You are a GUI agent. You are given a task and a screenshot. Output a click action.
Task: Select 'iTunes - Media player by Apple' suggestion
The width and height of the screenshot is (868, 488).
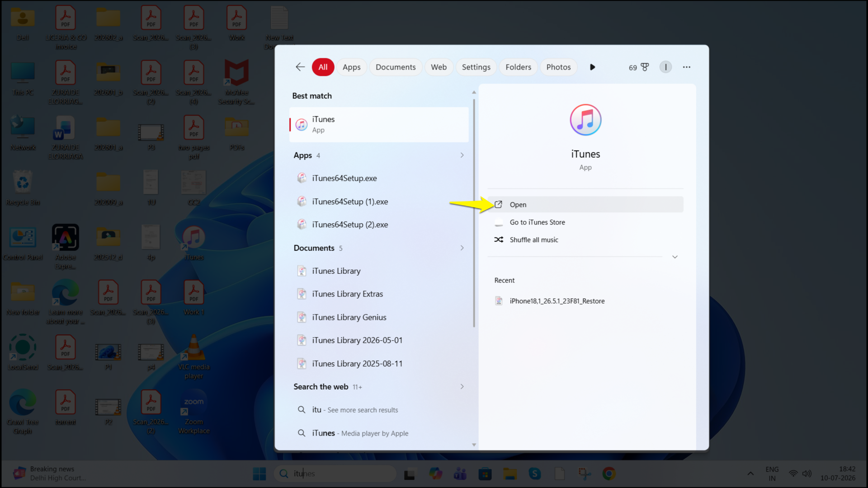click(379, 433)
